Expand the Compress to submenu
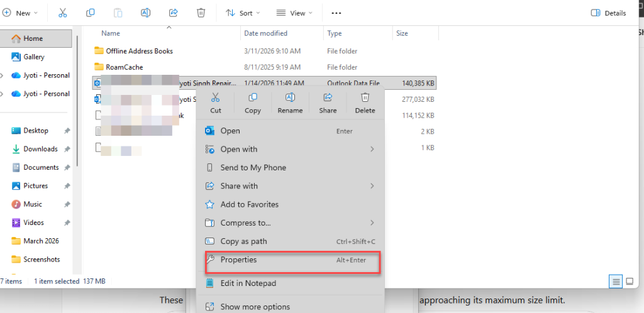Screen dimensions: 644x313 pos(291,222)
